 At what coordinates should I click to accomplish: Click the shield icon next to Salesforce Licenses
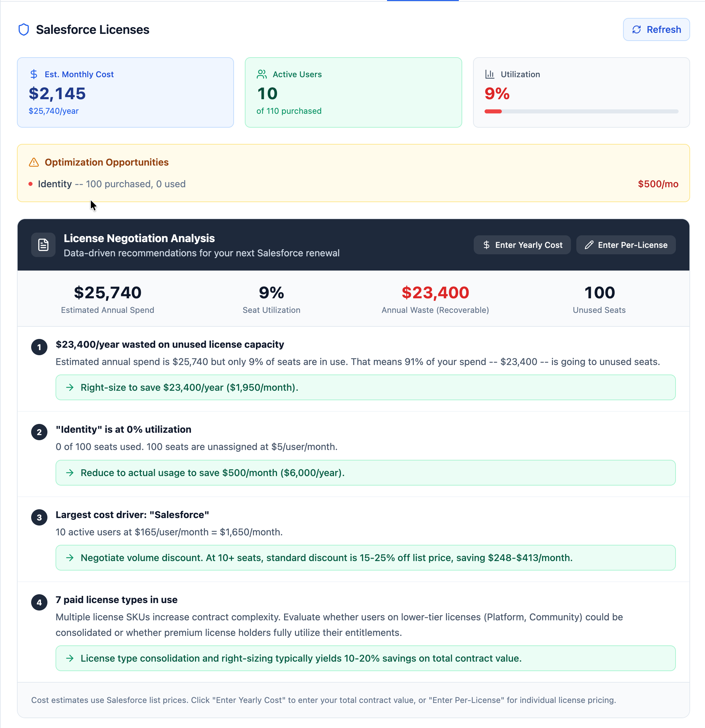pyautogui.click(x=24, y=29)
